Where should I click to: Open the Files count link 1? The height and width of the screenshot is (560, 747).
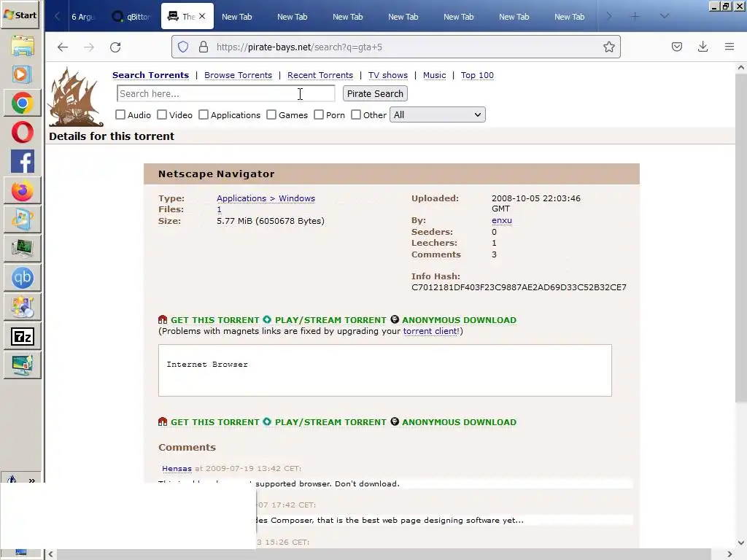tap(219, 209)
